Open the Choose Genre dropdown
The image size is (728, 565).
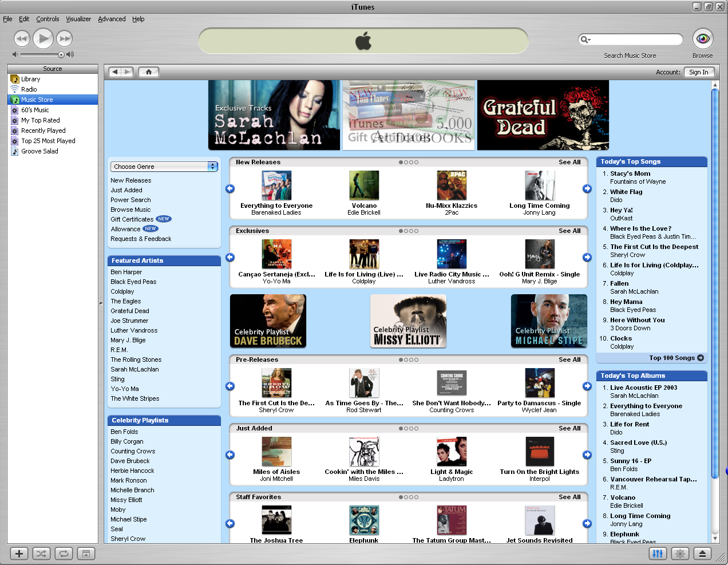click(164, 167)
